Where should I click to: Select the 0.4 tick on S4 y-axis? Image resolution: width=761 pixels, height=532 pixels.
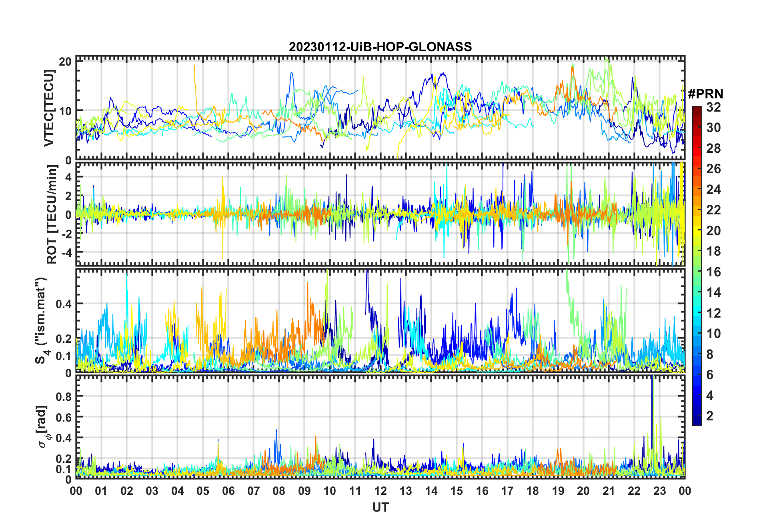[x=64, y=304]
